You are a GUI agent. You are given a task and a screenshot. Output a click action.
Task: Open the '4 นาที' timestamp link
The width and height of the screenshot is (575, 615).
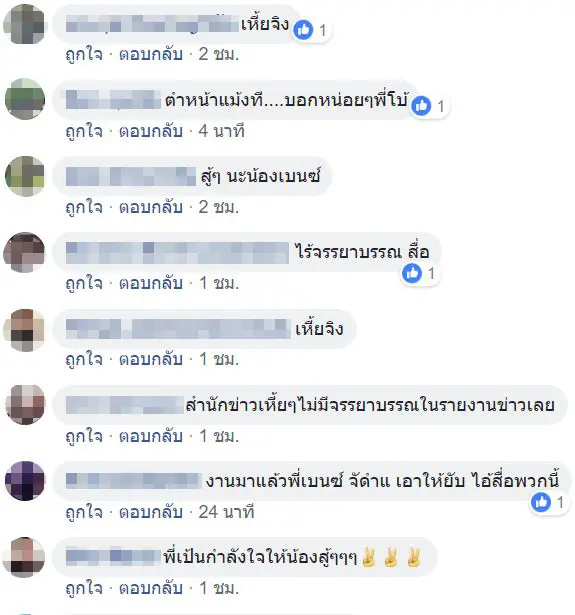click(x=221, y=131)
